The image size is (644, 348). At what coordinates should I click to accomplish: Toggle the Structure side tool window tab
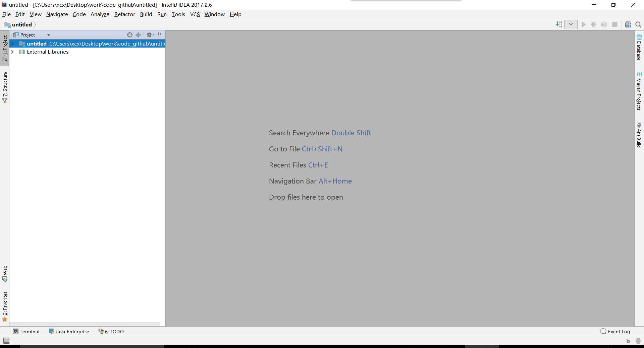(5, 87)
